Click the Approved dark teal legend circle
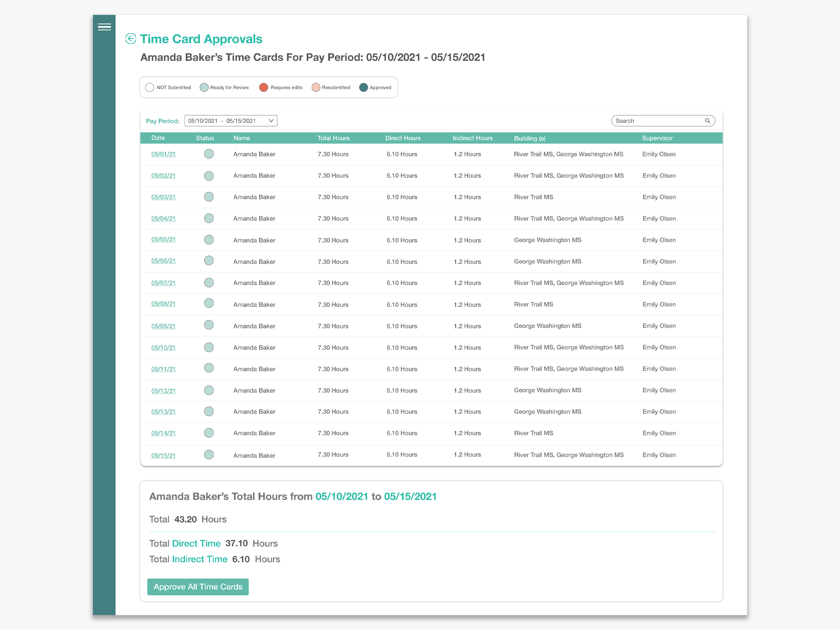Screen dimensions: 840x630 tap(363, 87)
